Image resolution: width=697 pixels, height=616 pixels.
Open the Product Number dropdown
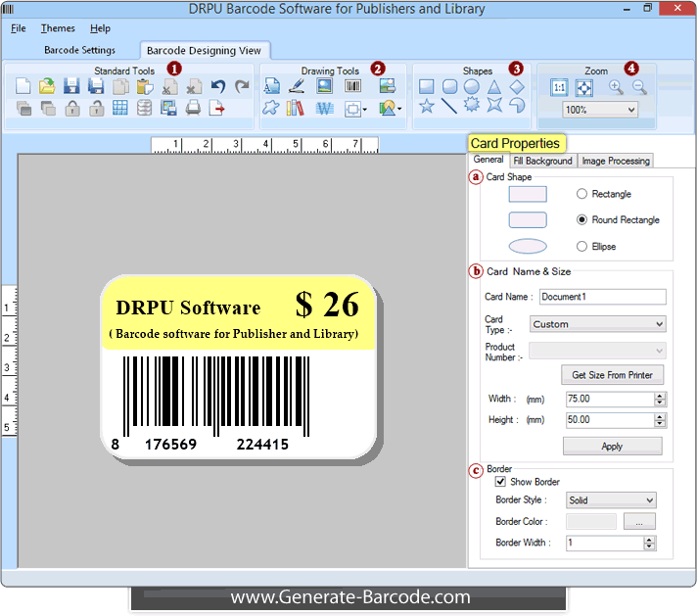597,351
